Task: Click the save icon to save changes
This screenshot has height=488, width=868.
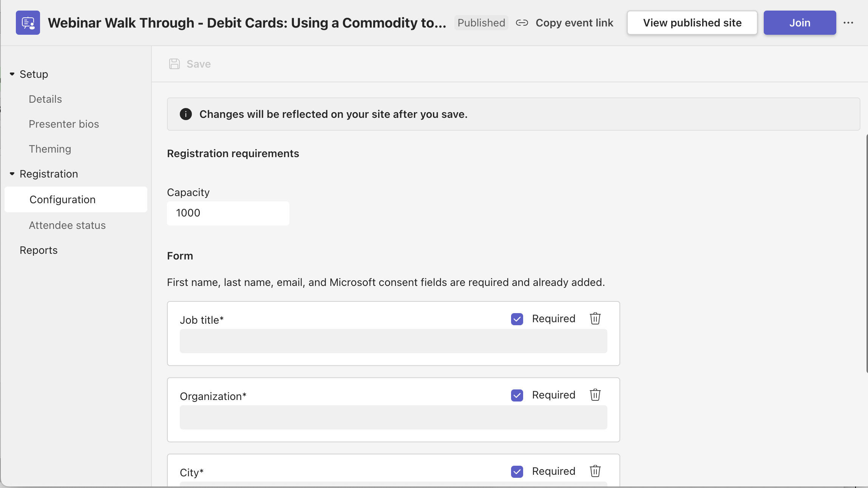Action: click(175, 64)
